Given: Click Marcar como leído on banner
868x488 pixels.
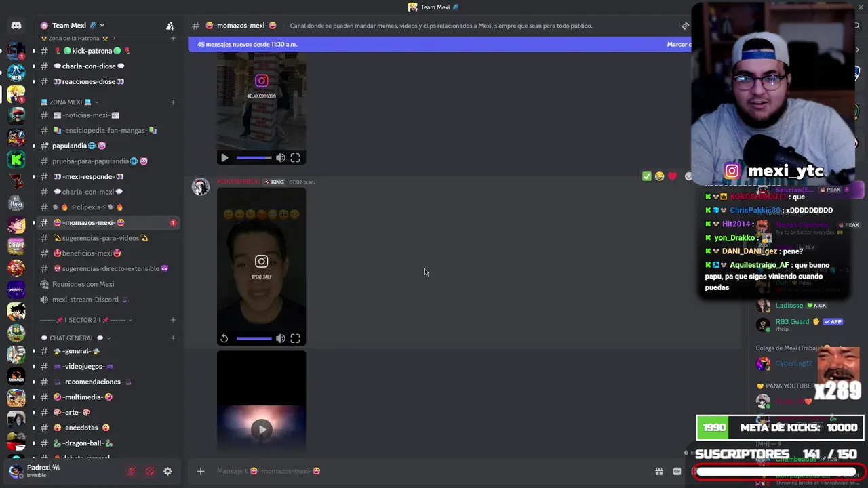Looking at the screenshot, I should (678, 44).
